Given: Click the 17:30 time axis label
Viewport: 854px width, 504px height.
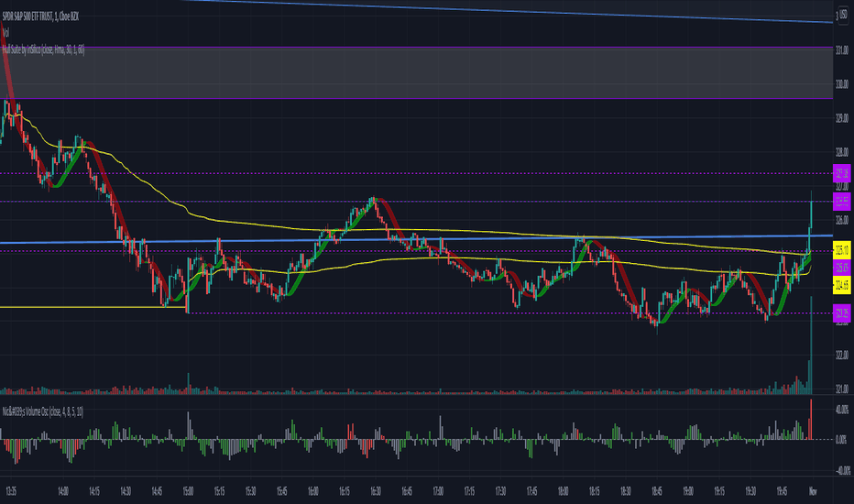Looking at the screenshot, I should 500,491.
